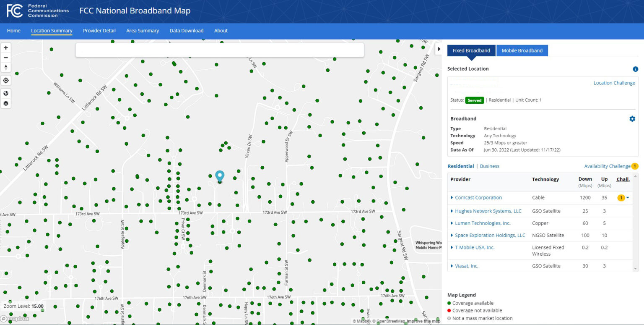
Task: Click the geolocate tool to find my location
Action: 6,80
